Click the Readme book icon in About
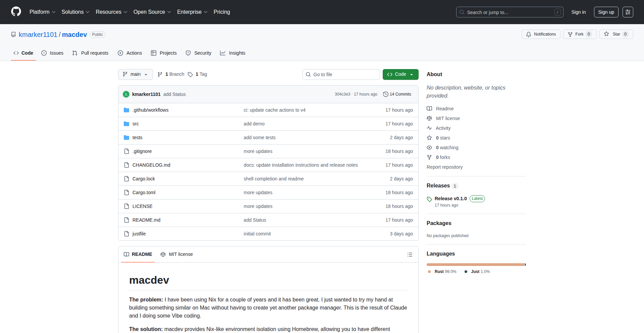 (x=429, y=108)
